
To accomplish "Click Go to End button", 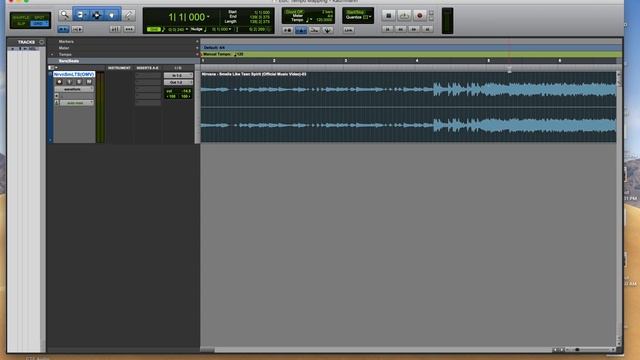I will click(427, 29).
